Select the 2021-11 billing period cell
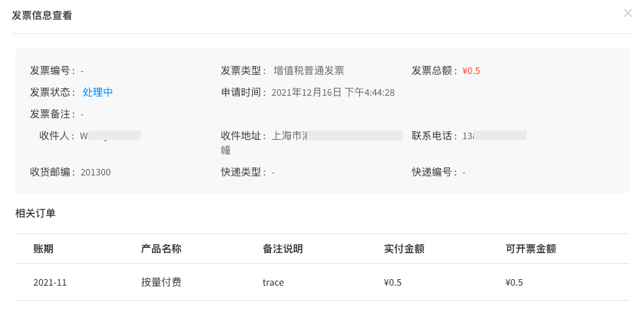The height and width of the screenshot is (319, 644). pos(50,283)
